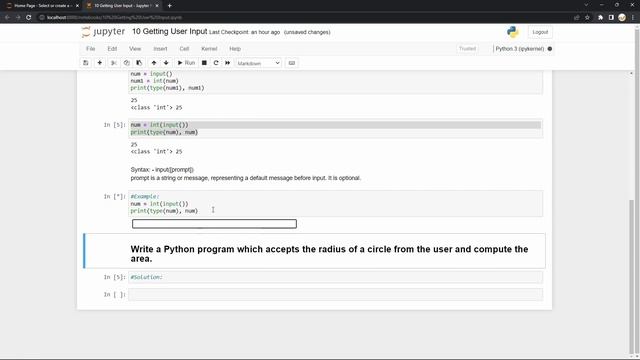Click the tab search chevron in title bar

(586, 5)
